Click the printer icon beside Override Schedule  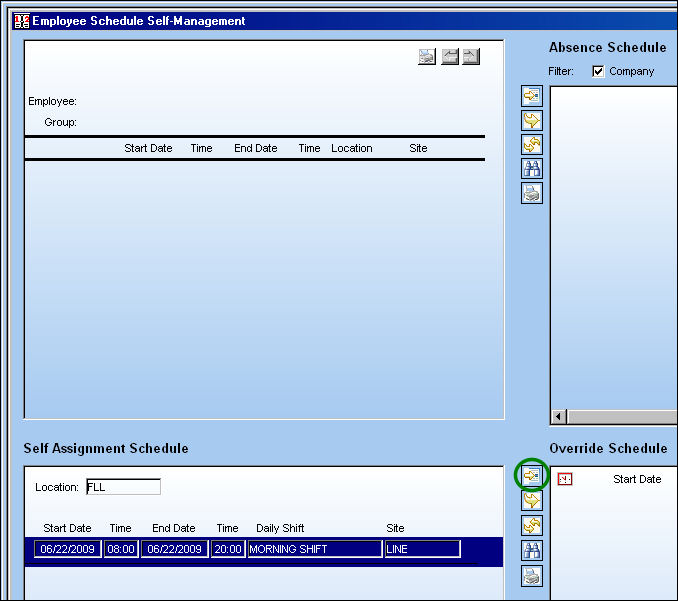(x=531, y=576)
